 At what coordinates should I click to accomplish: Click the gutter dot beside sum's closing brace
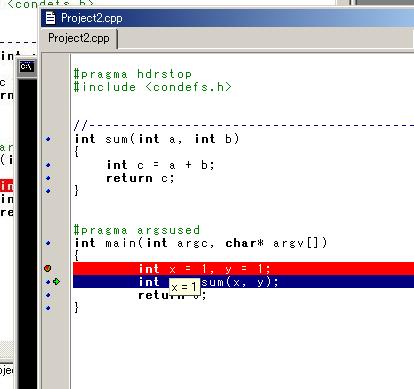(x=48, y=191)
